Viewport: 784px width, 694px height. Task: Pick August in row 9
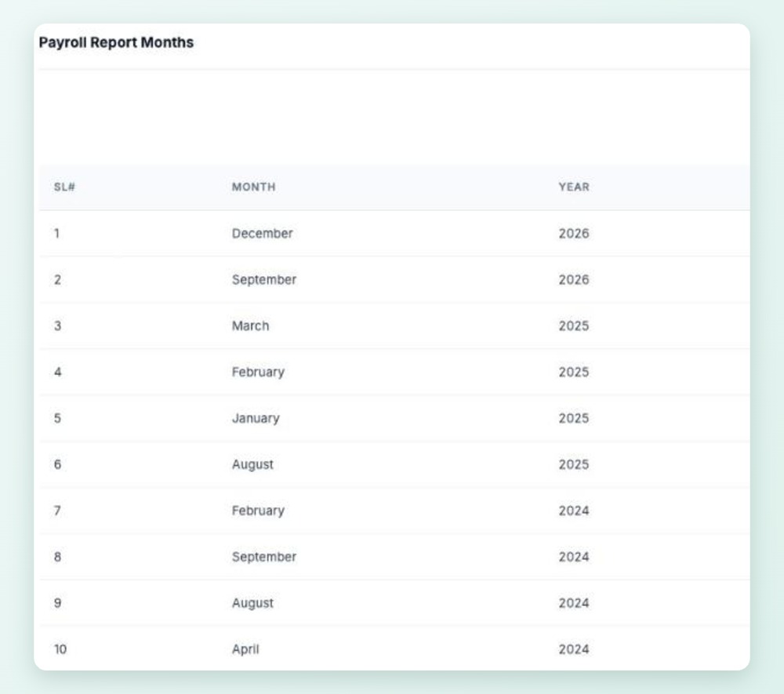tap(252, 603)
